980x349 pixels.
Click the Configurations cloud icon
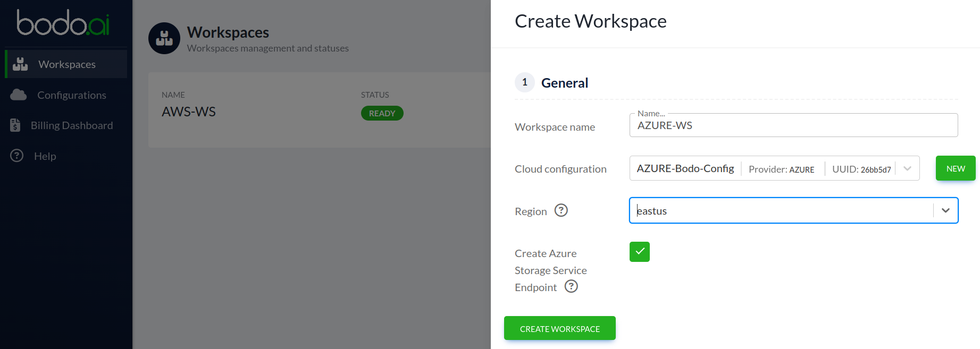coord(19,95)
